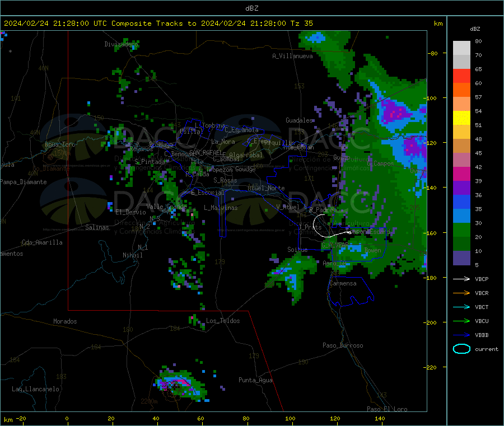The height and width of the screenshot is (426, 504).
Task: Click the Atuel_Norte map label
Action: (266, 188)
